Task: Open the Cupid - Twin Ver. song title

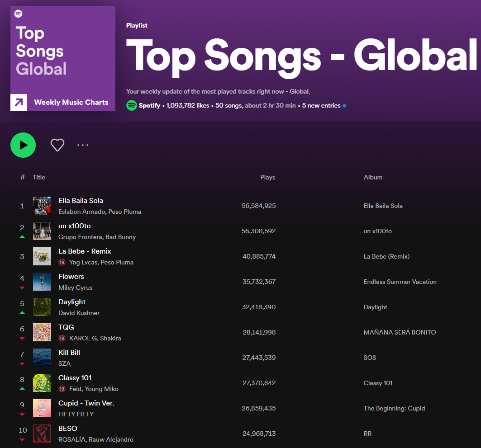Action: pyautogui.click(x=86, y=403)
